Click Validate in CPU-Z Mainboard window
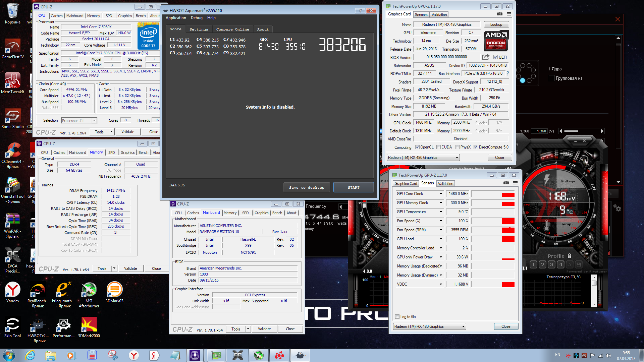 264,329
